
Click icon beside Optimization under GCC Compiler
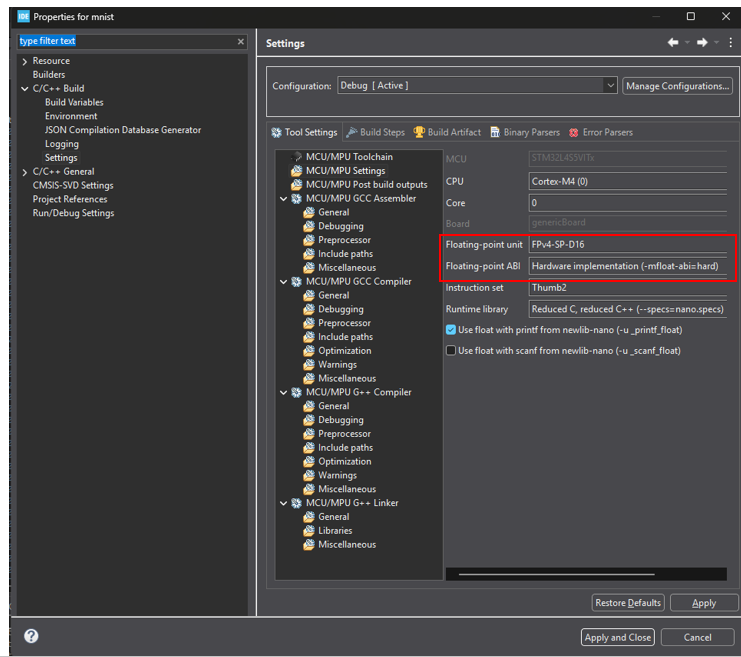pyautogui.click(x=309, y=351)
